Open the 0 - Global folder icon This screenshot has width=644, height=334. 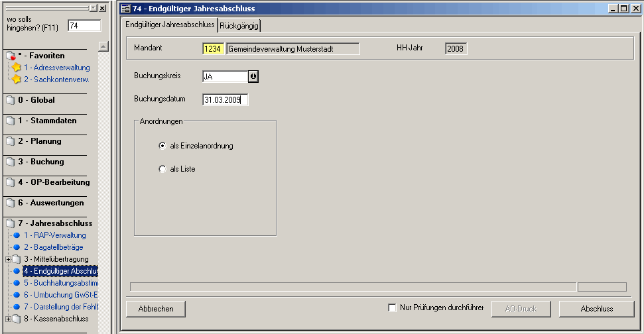(x=10, y=101)
